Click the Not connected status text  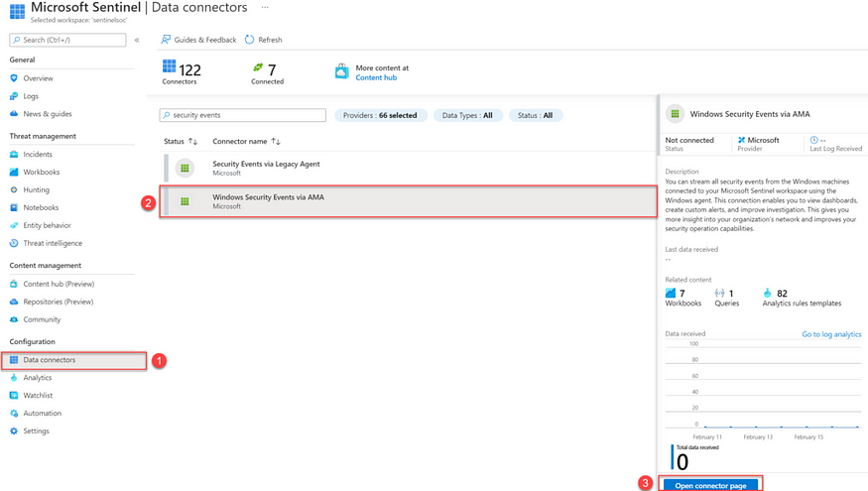(689, 140)
